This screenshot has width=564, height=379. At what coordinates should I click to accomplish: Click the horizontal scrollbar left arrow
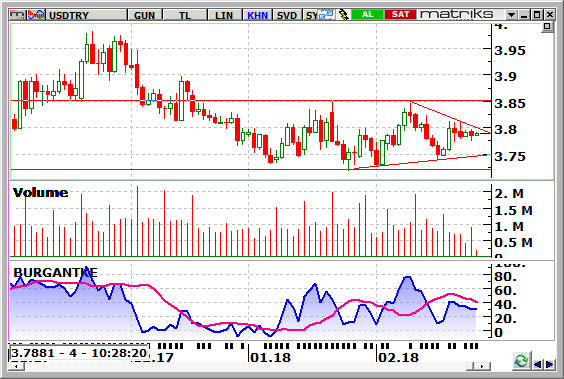[x=16, y=366]
